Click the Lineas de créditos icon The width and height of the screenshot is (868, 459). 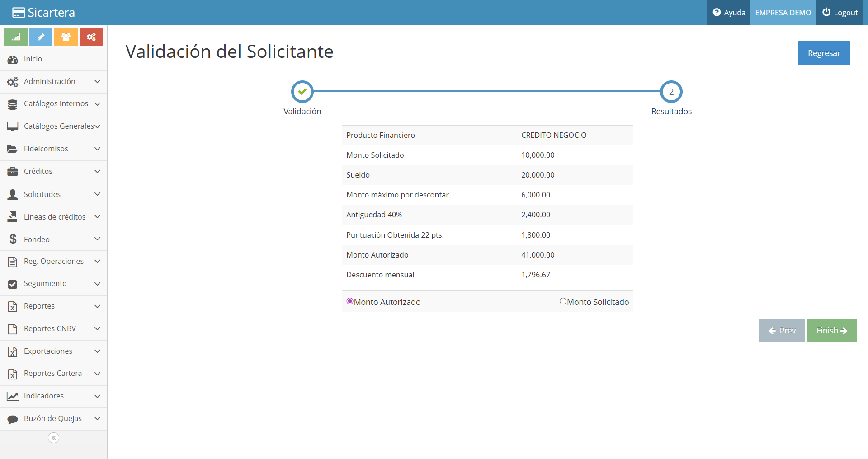[13, 217]
